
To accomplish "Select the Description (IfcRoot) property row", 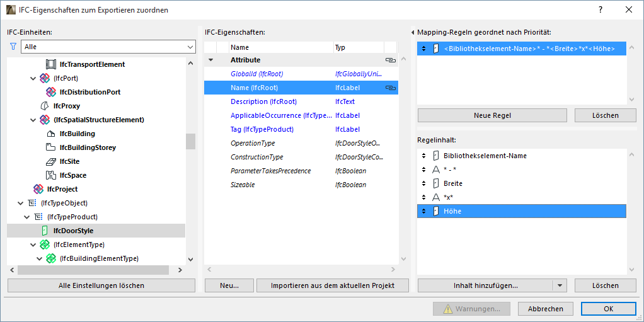I will pyautogui.click(x=263, y=101).
